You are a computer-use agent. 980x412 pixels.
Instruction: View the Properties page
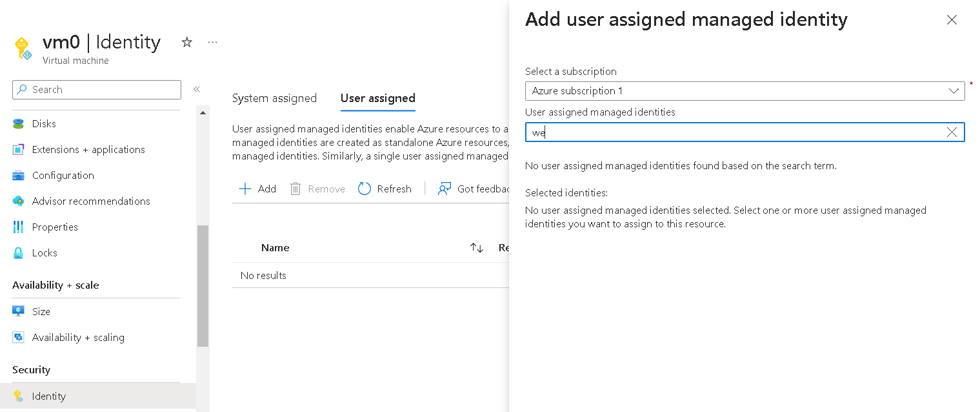point(54,227)
